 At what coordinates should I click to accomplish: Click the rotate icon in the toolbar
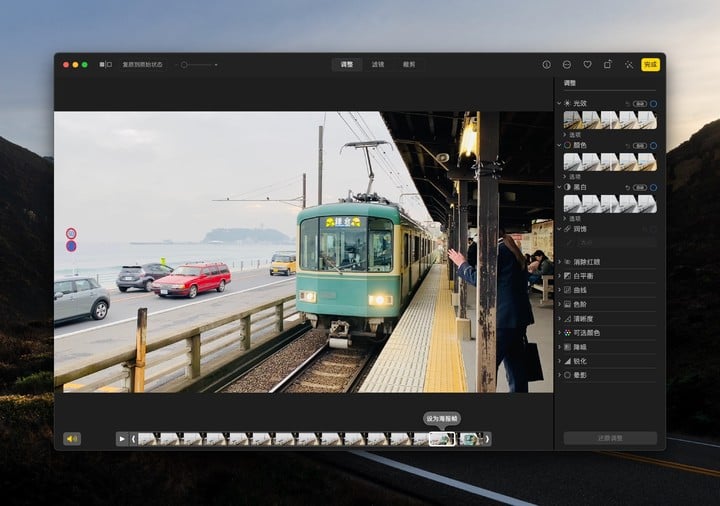[x=607, y=64]
